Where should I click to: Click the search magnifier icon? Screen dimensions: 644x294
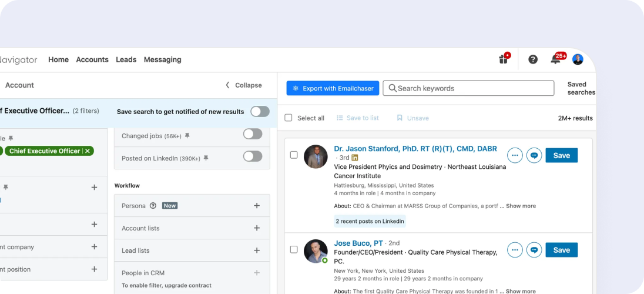coord(393,88)
